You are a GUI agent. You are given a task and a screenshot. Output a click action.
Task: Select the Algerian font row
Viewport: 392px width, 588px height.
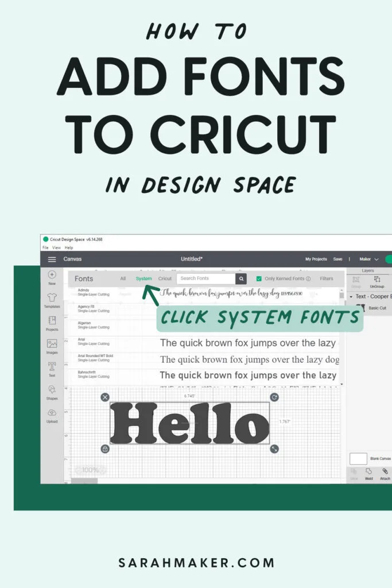(x=203, y=325)
